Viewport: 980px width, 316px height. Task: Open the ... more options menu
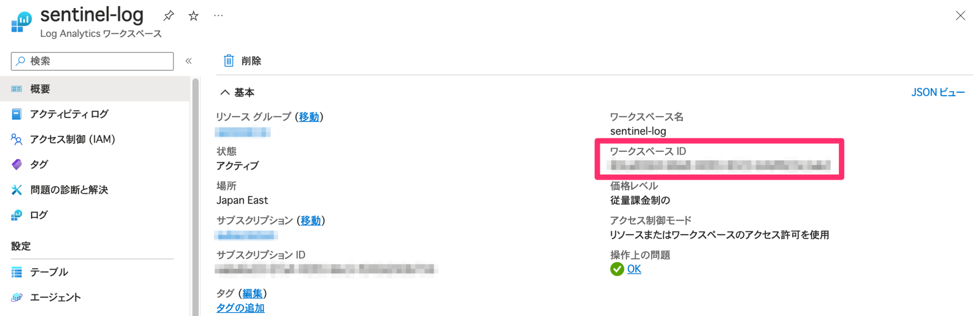218,14
